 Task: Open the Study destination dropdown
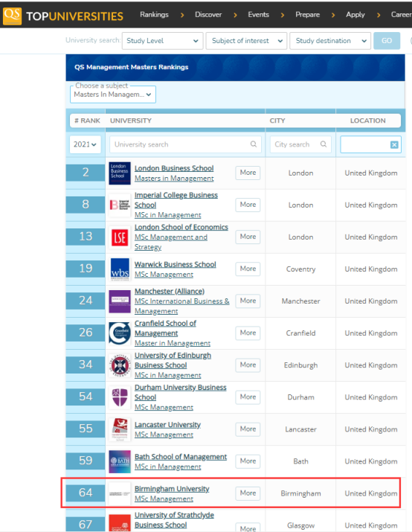pyautogui.click(x=330, y=41)
